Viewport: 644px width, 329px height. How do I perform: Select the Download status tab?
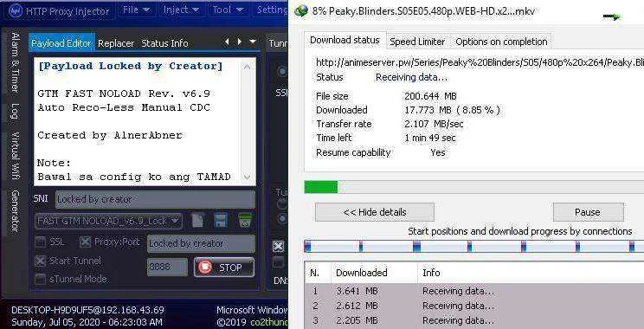pos(345,40)
